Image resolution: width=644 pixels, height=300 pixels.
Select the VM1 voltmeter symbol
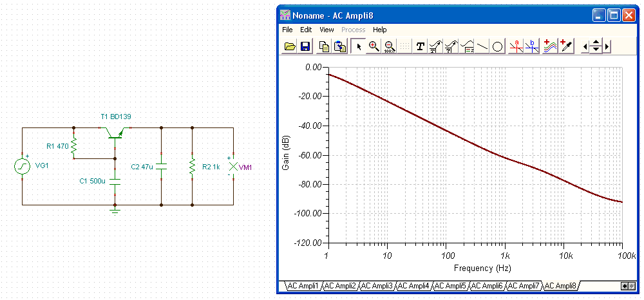(x=233, y=166)
